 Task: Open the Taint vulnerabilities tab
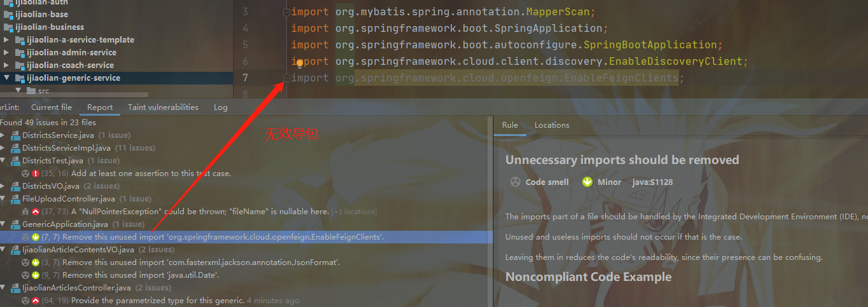(x=163, y=107)
